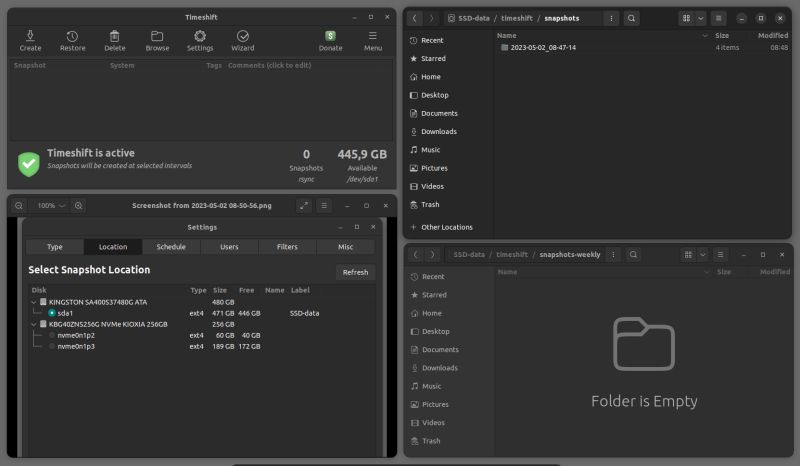Screen dimensions: 800x466
Task: Open view options dropdown in snapshots window
Action: click(701, 18)
